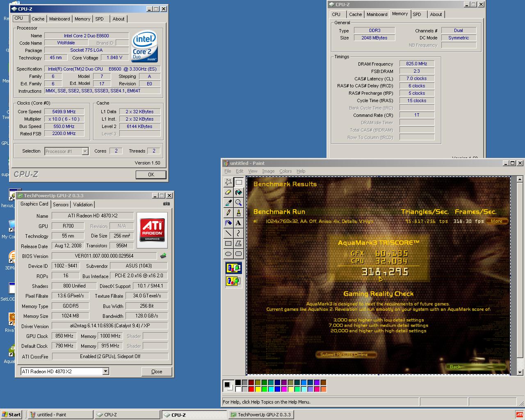The image size is (525, 420).
Task: Select the Magnifier tool in Paint
Action: point(239,202)
